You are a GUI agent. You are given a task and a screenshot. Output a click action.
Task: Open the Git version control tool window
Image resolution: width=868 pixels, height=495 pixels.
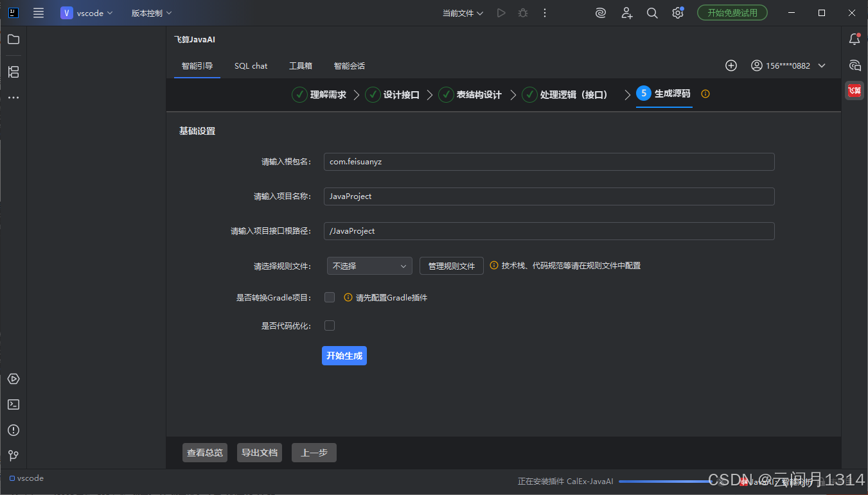13,456
